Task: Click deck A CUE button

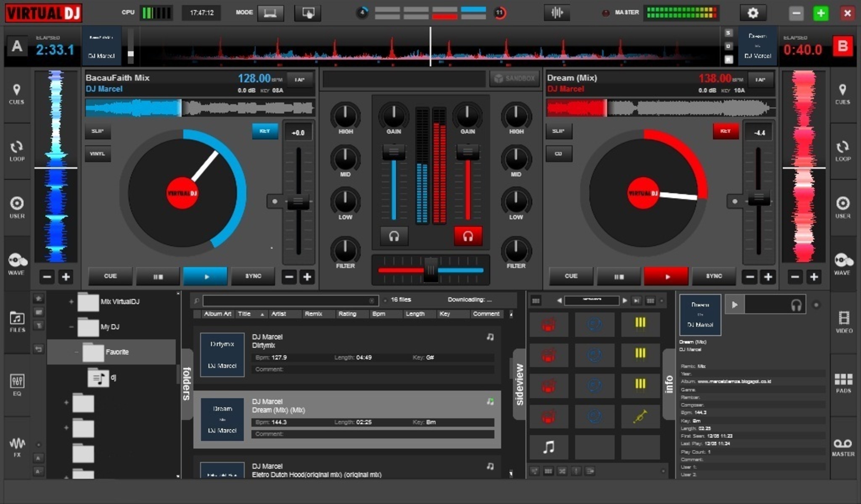Action: [x=110, y=276]
